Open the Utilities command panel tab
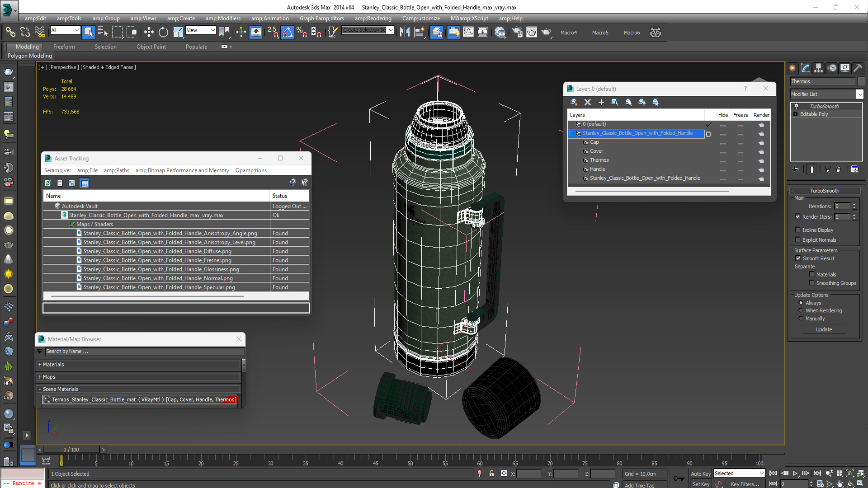This screenshot has height=488, width=868. [858, 68]
